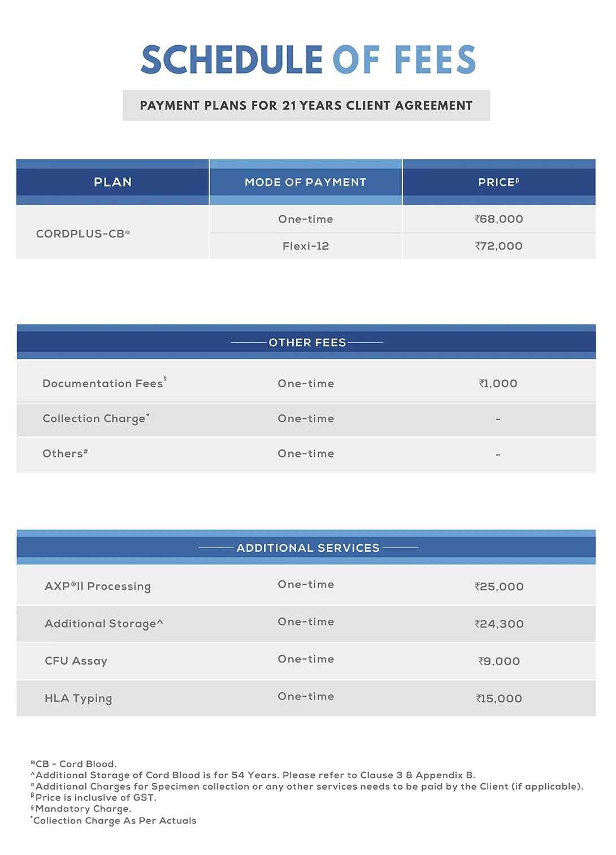Image resolution: width=616 pixels, height=855 pixels.
Task: Click the OTHER FEES section header
Action: point(306,342)
